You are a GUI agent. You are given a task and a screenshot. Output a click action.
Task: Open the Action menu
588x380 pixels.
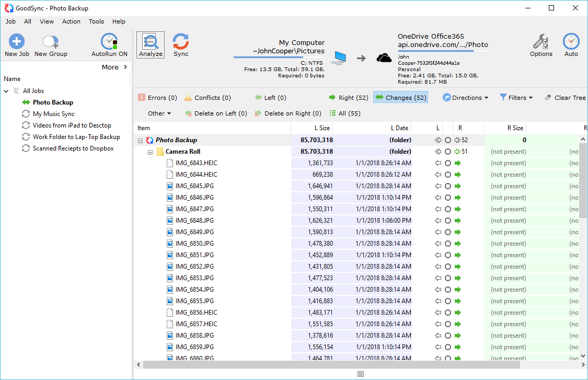(71, 21)
